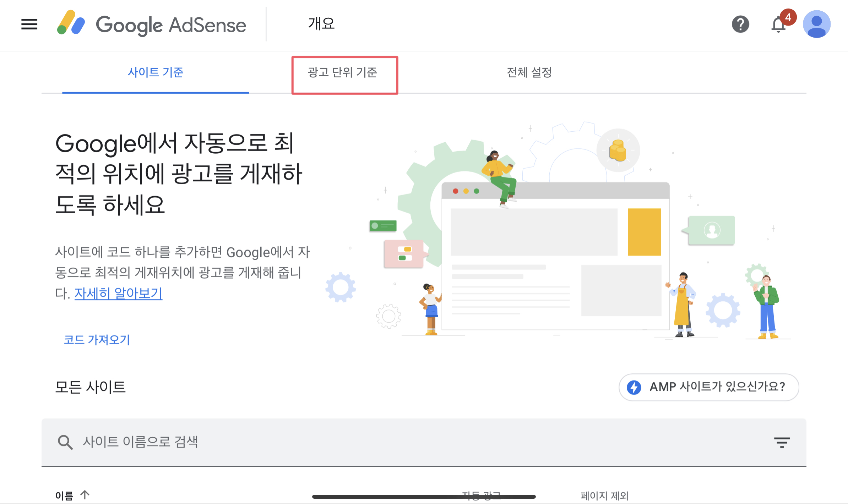Sort by 이름 using the up arrow

[85, 494]
